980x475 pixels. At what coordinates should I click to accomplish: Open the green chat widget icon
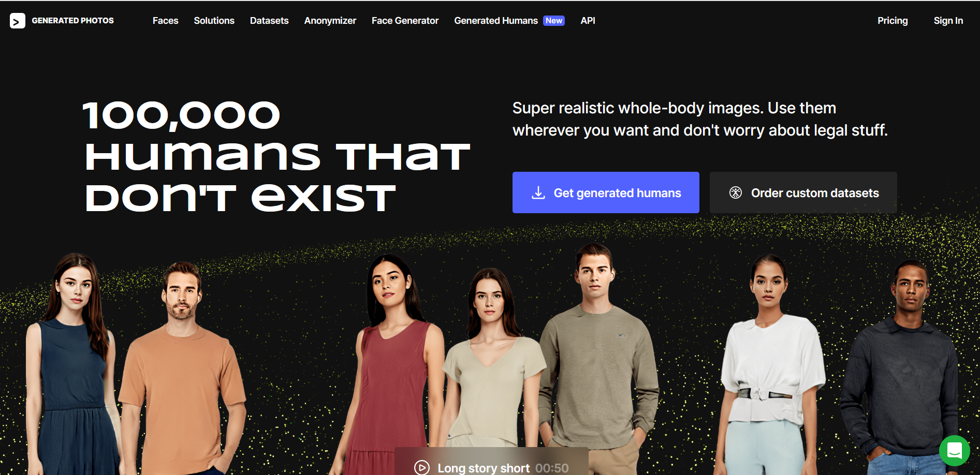[955, 451]
